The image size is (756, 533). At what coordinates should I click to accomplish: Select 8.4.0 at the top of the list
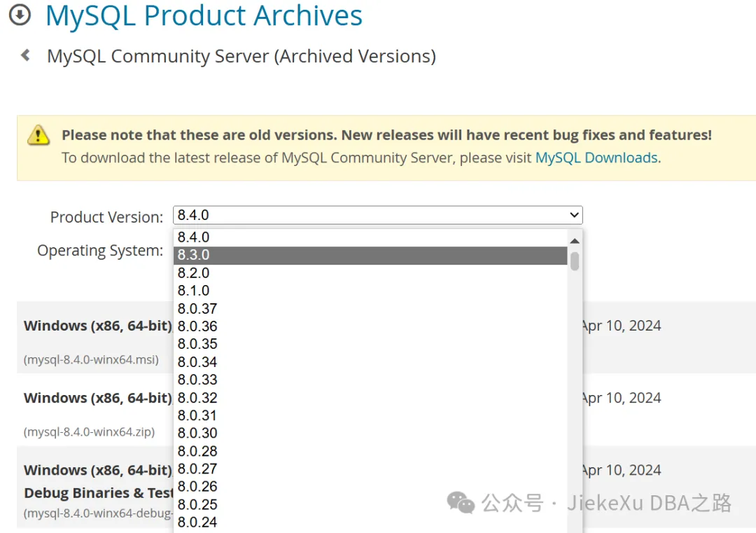(193, 237)
